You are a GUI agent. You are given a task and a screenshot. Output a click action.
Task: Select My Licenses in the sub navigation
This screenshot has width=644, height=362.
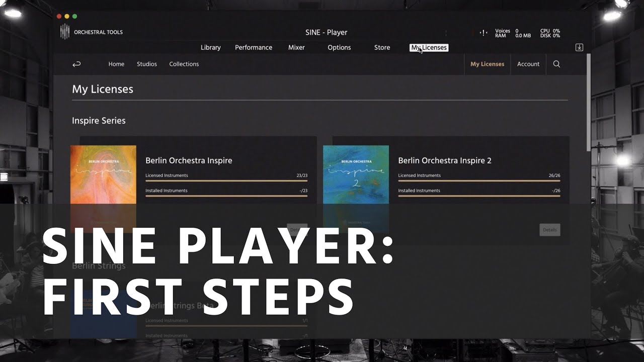tap(487, 64)
